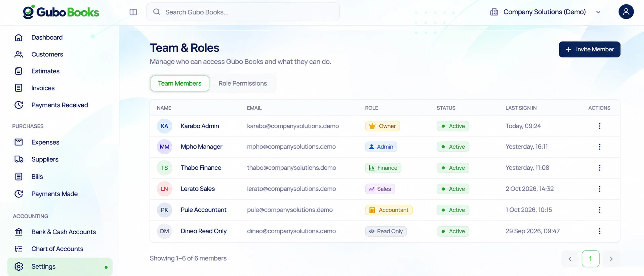Click the Suppliers truck icon
Screen dimensions: 644x276
pyautogui.click(x=19, y=159)
